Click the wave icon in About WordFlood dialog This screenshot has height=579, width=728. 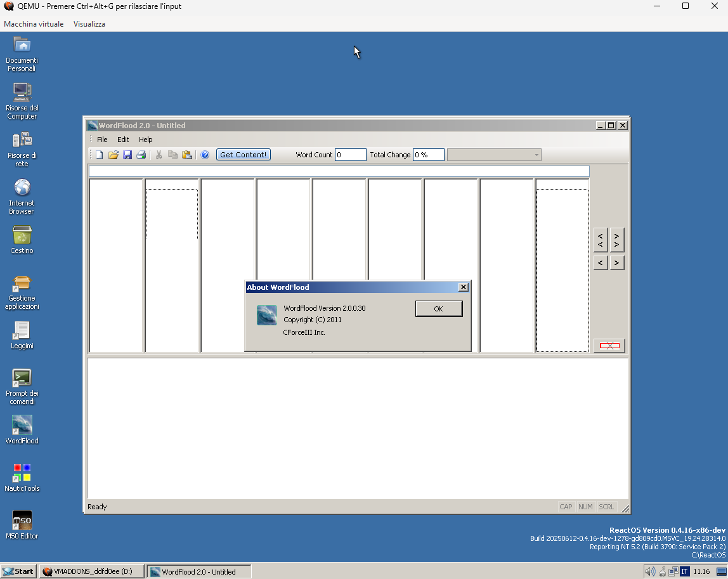267,315
